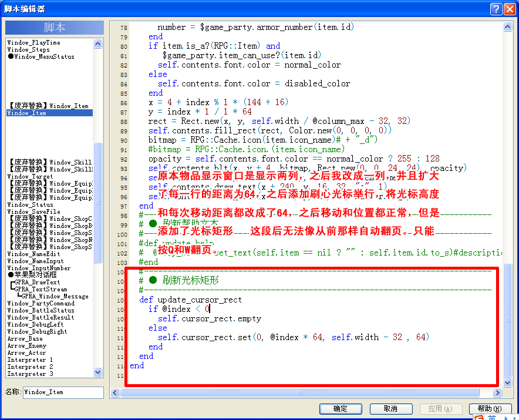Cancel with the 取消 button
This screenshot has width=519, height=420.
tap(391, 409)
